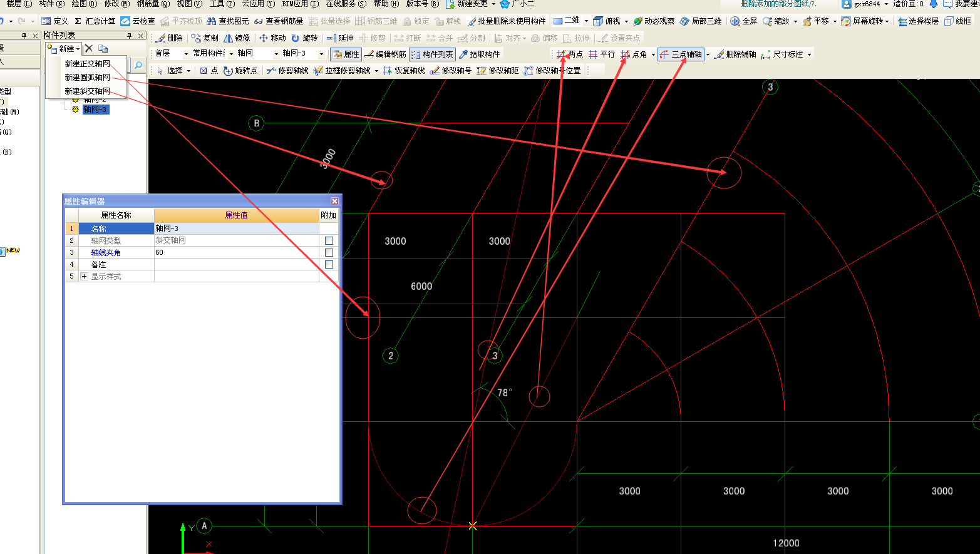The image size is (980, 554).
Task: Click the gxz6844 account name
Action: click(867, 4)
